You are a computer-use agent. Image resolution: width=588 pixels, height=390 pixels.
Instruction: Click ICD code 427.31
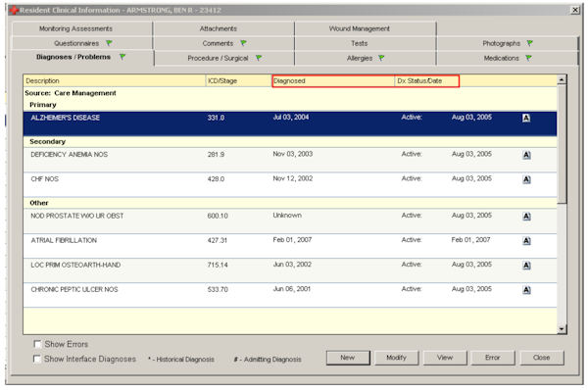coord(218,240)
